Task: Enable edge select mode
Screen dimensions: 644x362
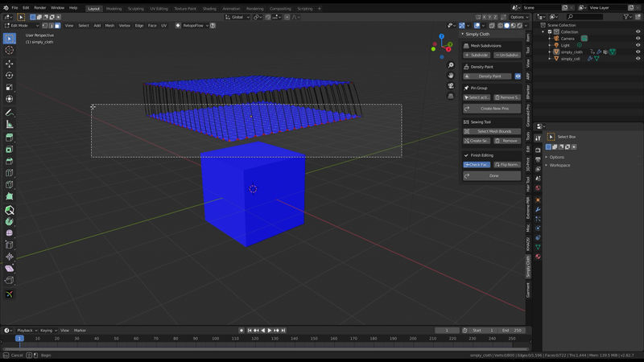Action: (52, 26)
